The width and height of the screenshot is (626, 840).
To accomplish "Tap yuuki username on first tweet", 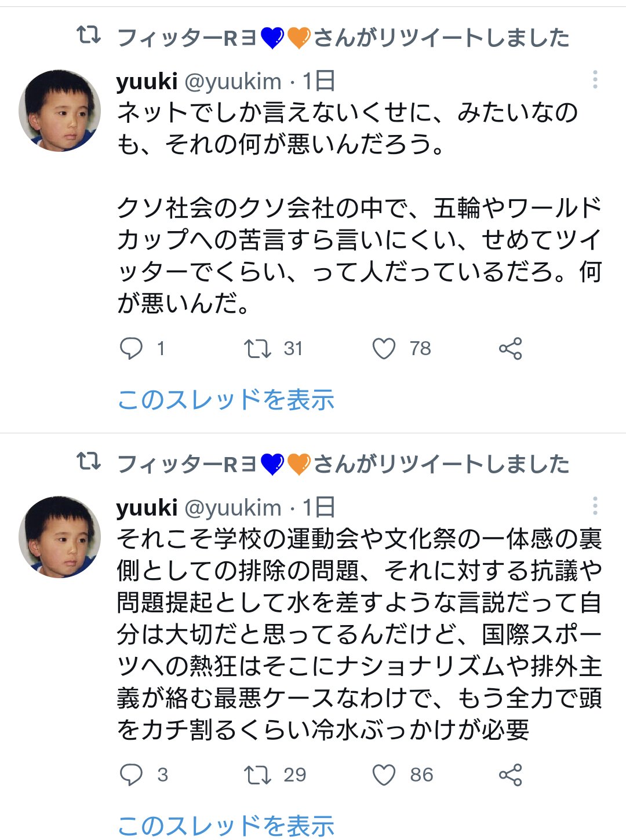I will pos(147,81).
